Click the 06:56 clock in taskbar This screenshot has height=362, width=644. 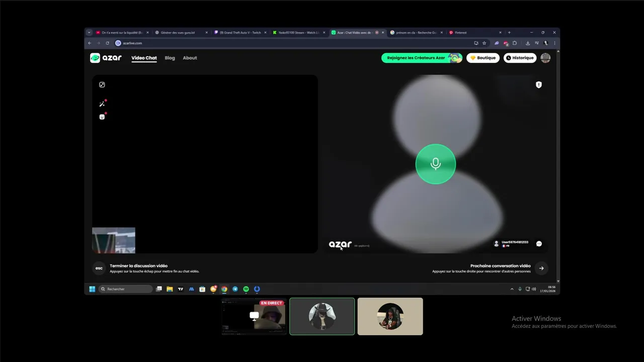548,289
